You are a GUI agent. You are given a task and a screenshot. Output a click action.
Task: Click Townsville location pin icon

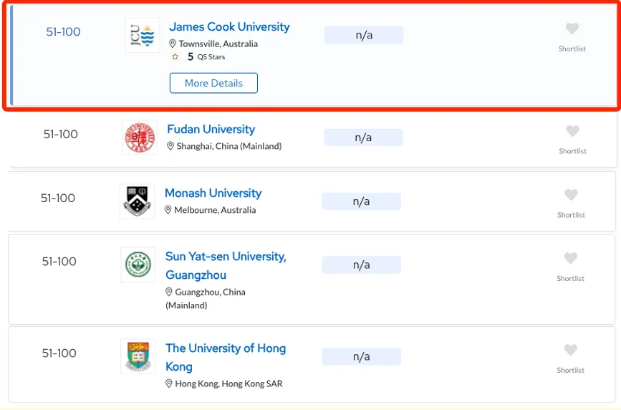(x=173, y=44)
